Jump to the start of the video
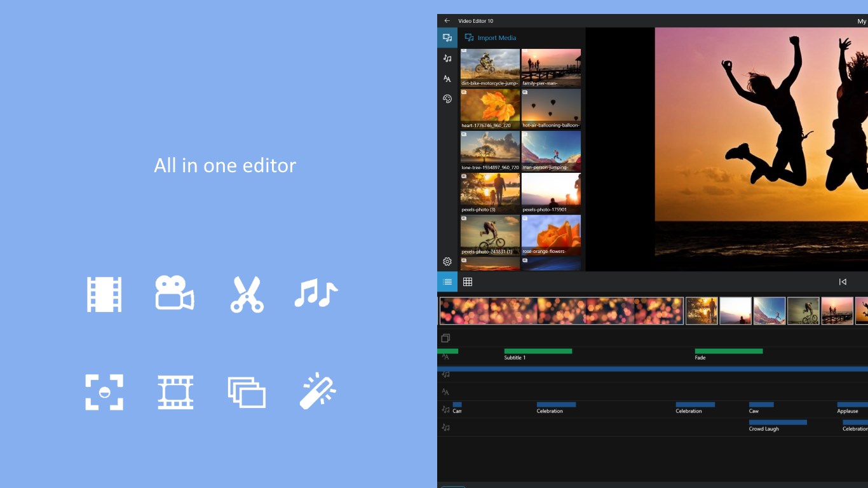The height and width of the screenshot is (488, 868). pyautogui.click(x=843, y=282)
